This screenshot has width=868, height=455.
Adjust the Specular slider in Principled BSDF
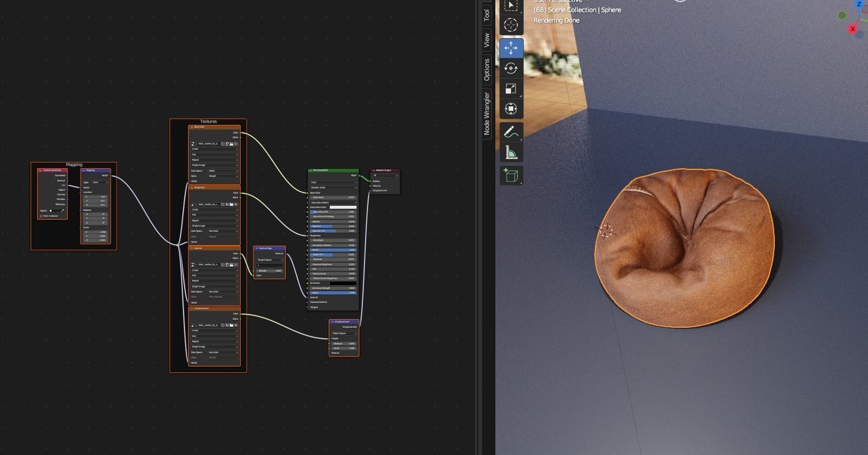333,226
